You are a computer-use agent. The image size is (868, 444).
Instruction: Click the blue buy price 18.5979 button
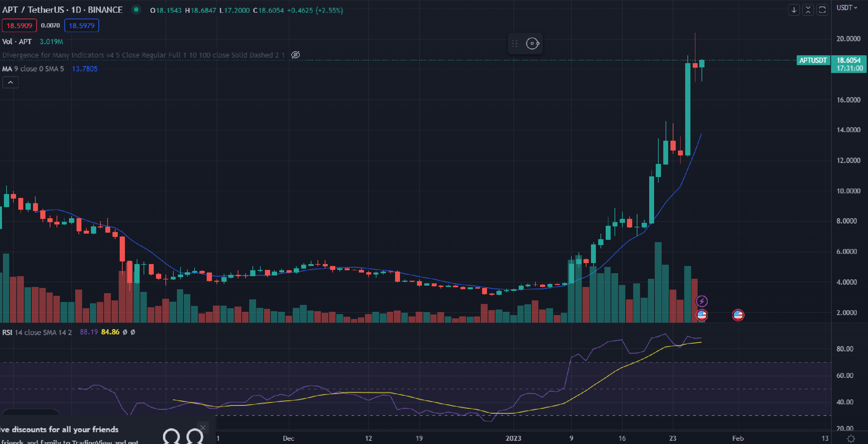[x=81, y=26]
